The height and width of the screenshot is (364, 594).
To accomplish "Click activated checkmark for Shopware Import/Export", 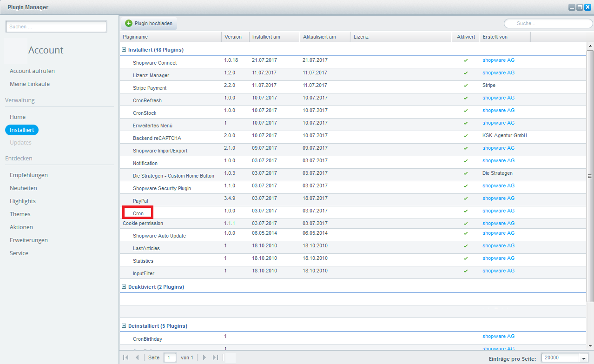I will coord(466,148).
